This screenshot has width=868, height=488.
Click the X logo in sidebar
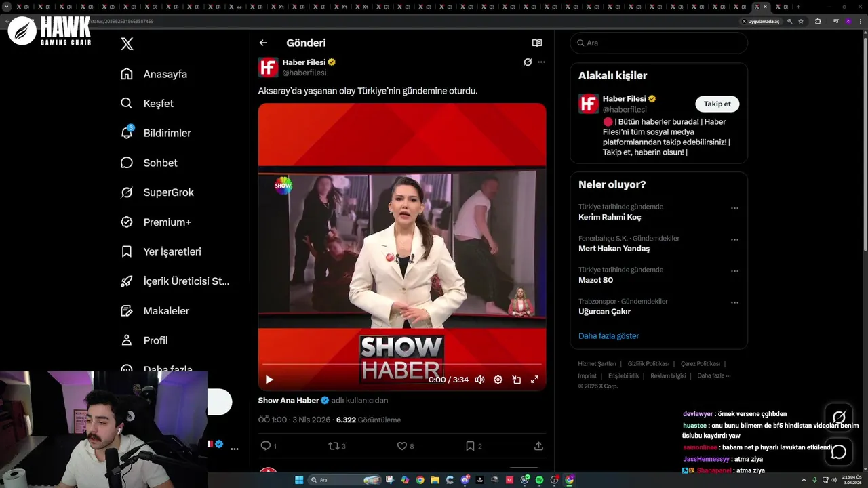pyautogui.click(x=127, y=44)
